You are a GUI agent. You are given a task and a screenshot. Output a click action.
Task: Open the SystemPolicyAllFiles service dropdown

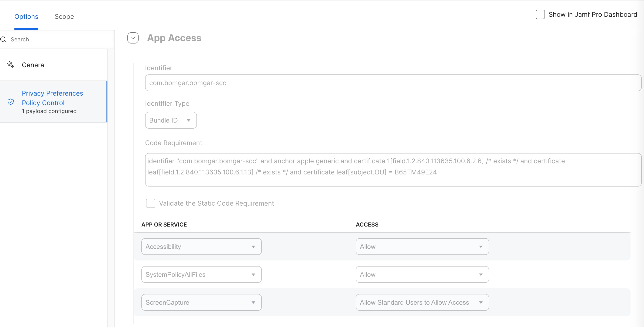[x=202, y=274]
